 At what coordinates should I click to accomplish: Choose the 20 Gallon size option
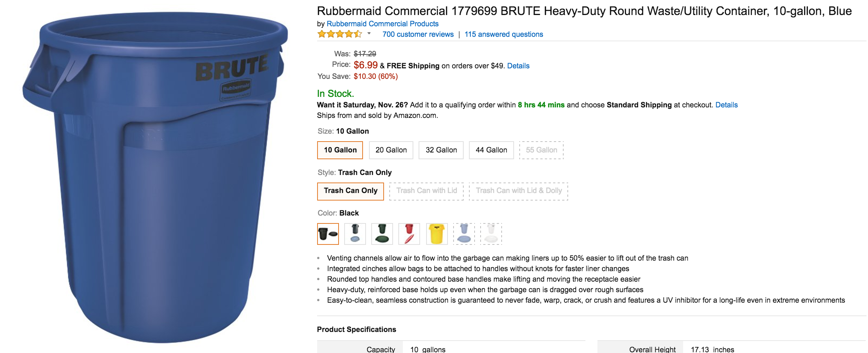[x=391, y=150]
